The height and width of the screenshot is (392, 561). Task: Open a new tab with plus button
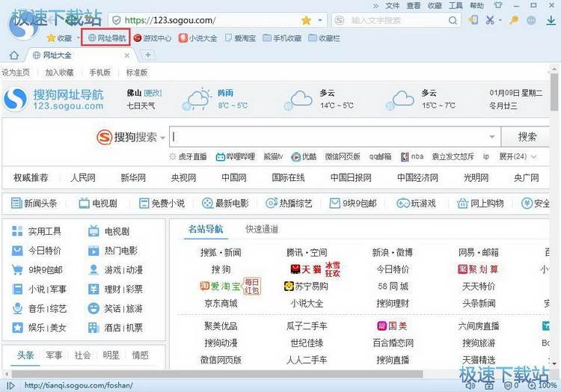[147, 55]
